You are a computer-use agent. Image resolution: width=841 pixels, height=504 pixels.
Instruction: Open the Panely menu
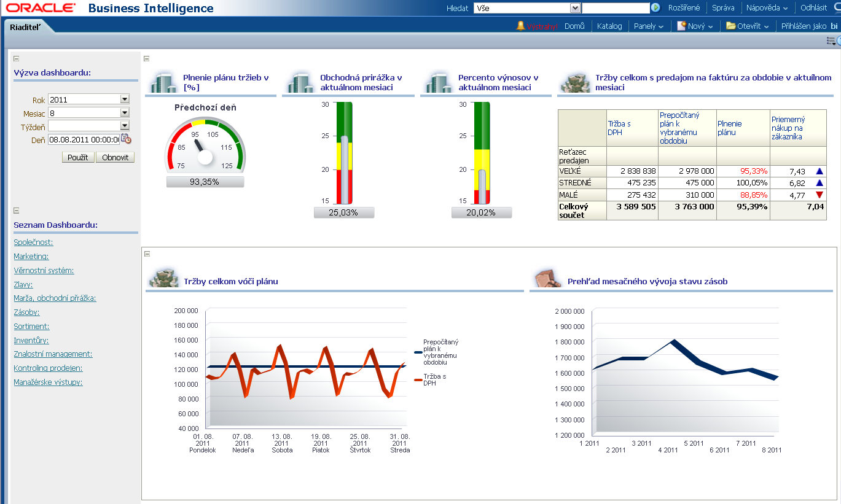pos(649,26)
